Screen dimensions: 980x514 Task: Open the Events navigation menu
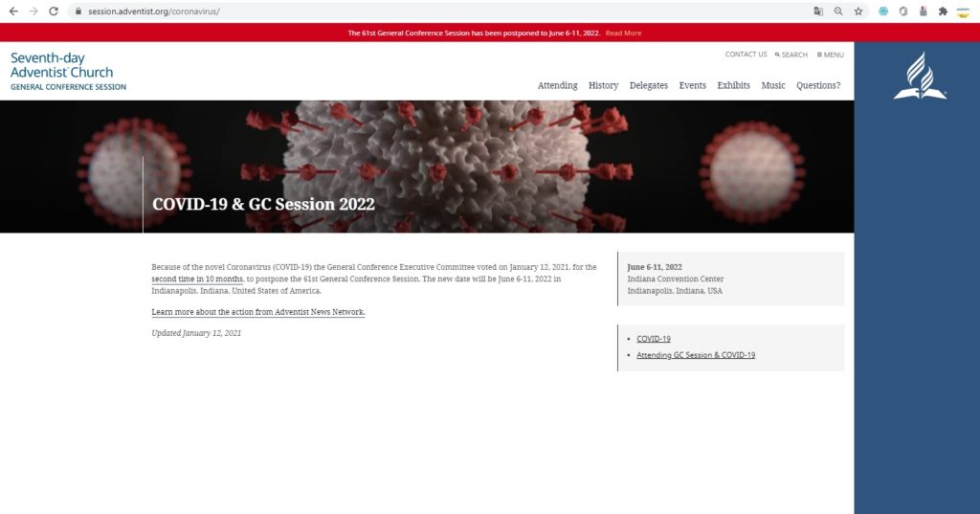point(693,86)
